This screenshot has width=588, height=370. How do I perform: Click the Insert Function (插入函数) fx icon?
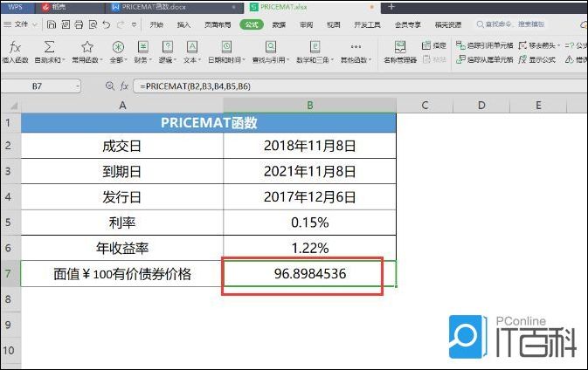click(x=15, y=48)
